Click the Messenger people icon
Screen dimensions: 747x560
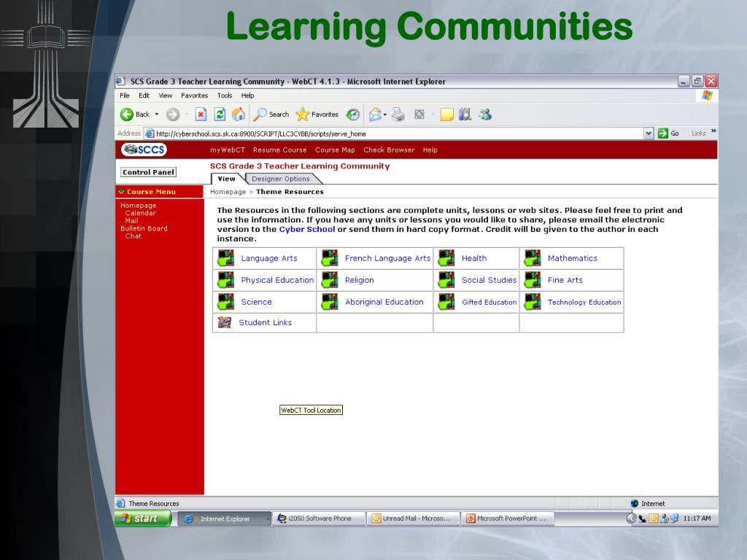click(x=485, y=114)
